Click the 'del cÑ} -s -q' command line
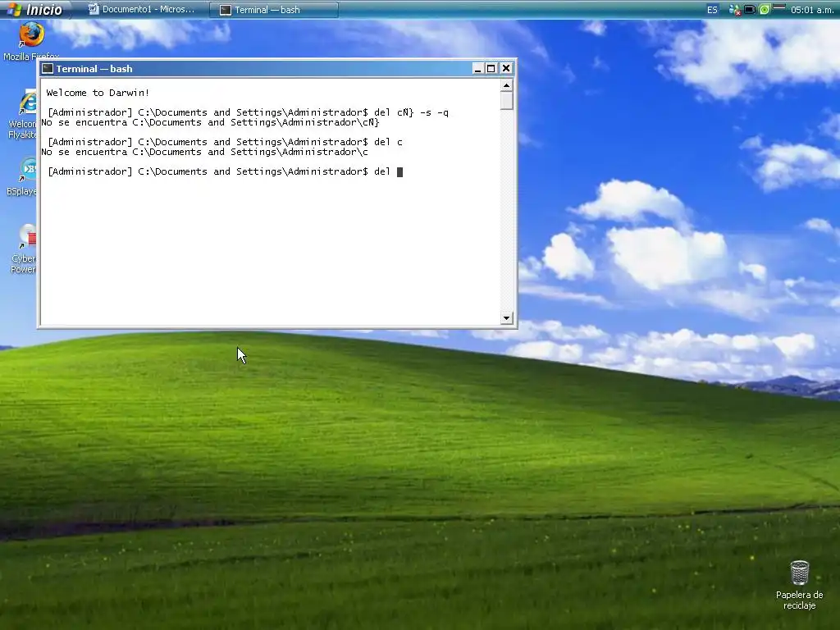This screenshot has width=840, height=630. 248,112
